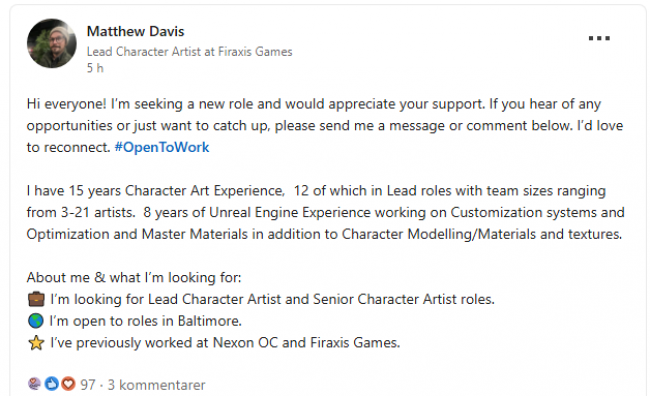Click the red heart love reaction icon
Screen dimensions: 650x396
click(x=68, y=384)
